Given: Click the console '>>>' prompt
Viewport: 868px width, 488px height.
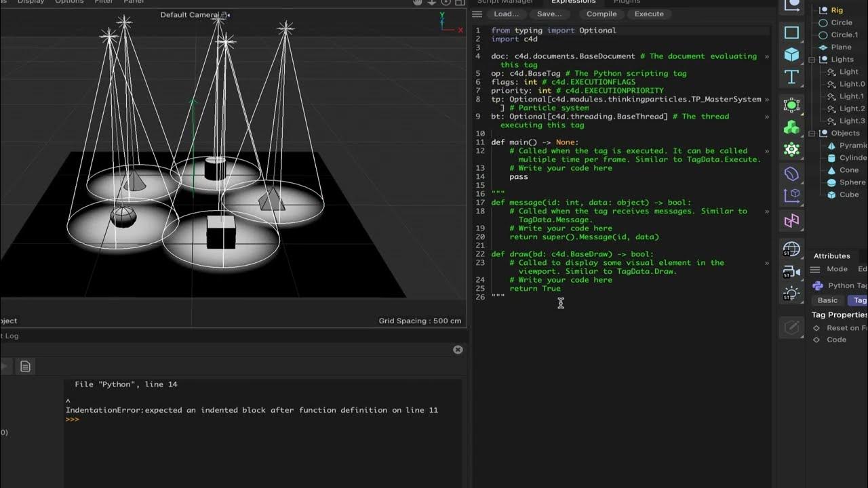Looking at the screenshot, I should (x=72, y=420).
